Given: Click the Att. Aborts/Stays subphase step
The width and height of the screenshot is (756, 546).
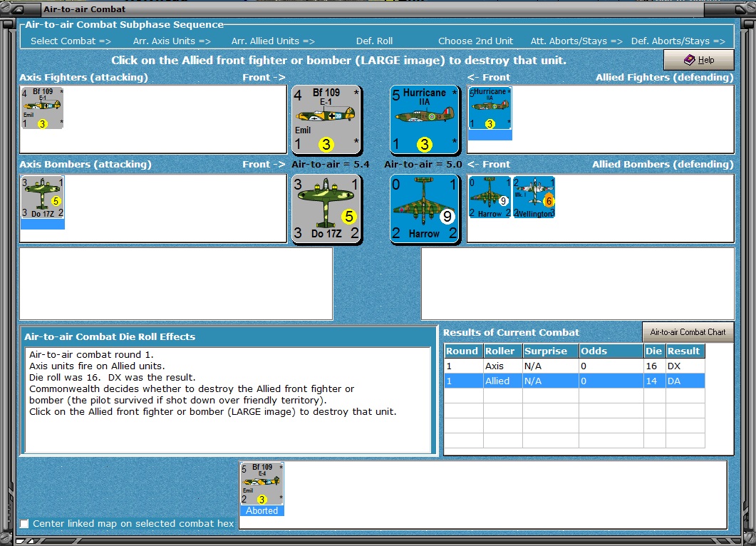Looking at the screenshot, I should coord(576,41).
